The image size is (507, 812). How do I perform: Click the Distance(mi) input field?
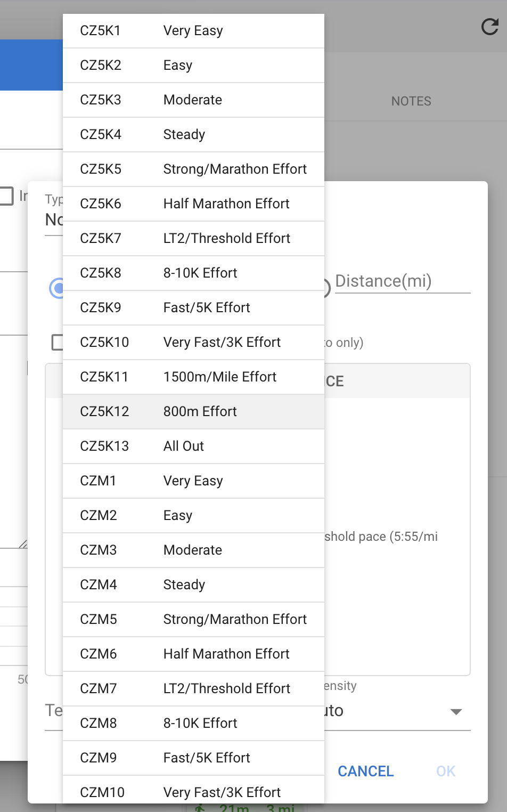[402, 281]
